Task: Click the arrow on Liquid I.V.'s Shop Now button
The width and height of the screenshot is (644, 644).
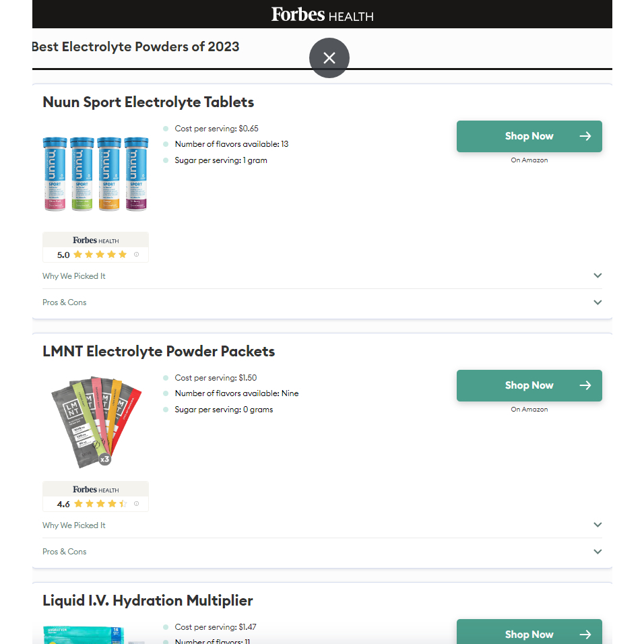Action: pyautogui.click(x=585, y=634)
